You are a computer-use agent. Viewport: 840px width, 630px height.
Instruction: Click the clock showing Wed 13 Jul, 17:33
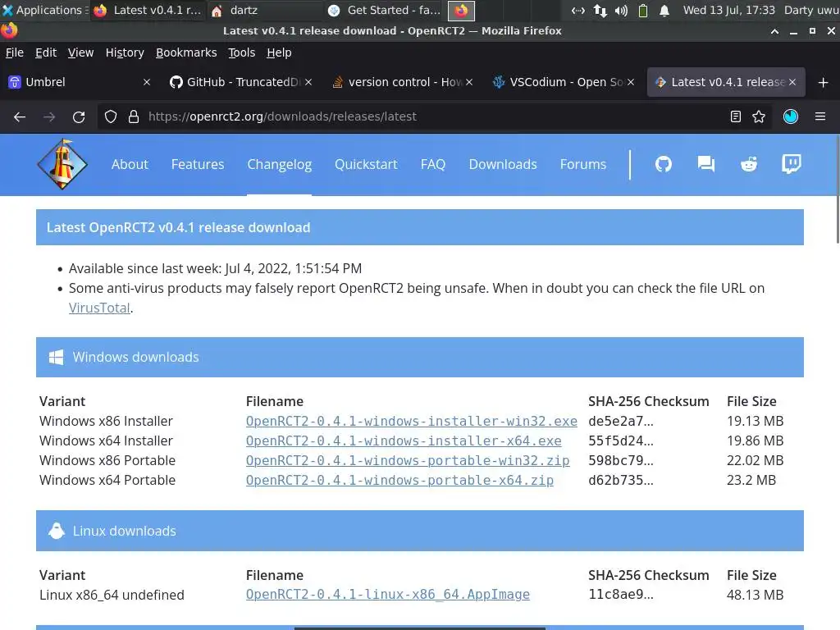tap(728, 10)
